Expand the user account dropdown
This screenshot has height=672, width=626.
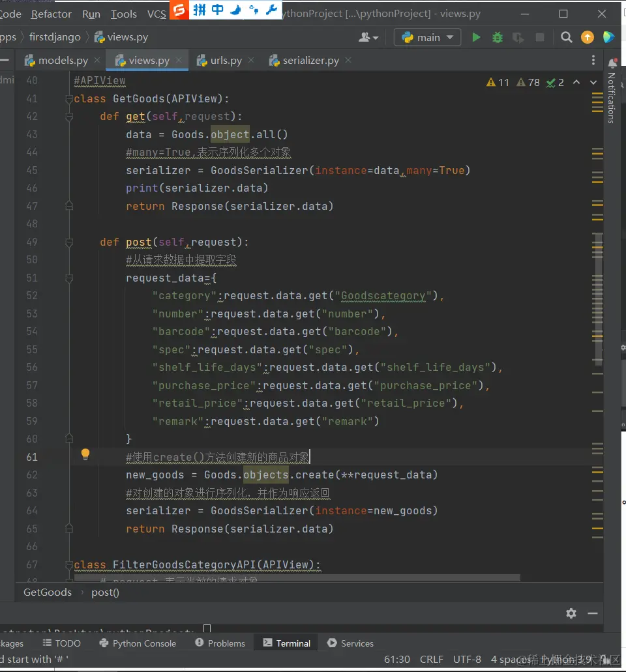click(368, 38)
